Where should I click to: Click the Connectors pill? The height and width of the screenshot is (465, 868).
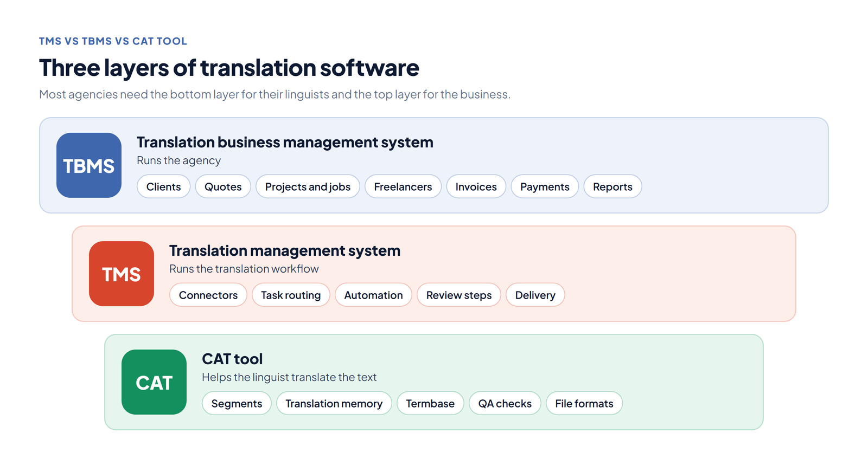click(208, 295)
